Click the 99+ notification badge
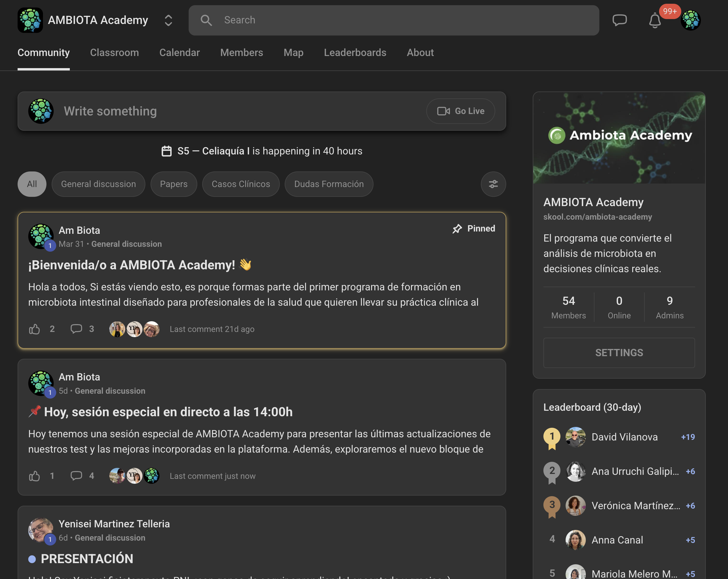Viewport: 728px width, 579px height. pyautogui.click(x=670, y=12)
